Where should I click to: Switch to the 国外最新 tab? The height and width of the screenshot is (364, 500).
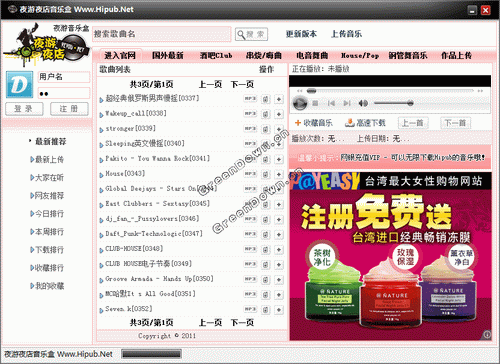coord(168,55)
